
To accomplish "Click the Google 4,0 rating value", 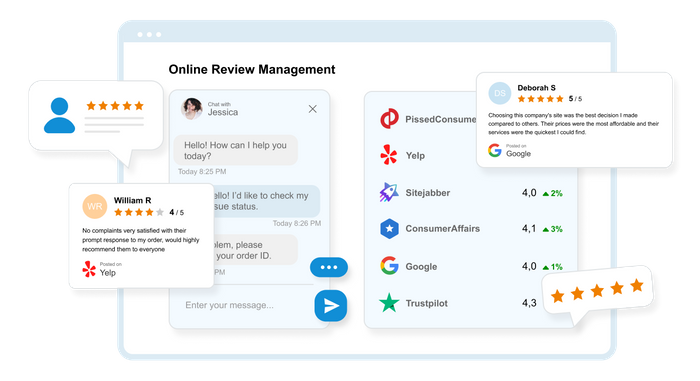I will [x=529, y=266].
